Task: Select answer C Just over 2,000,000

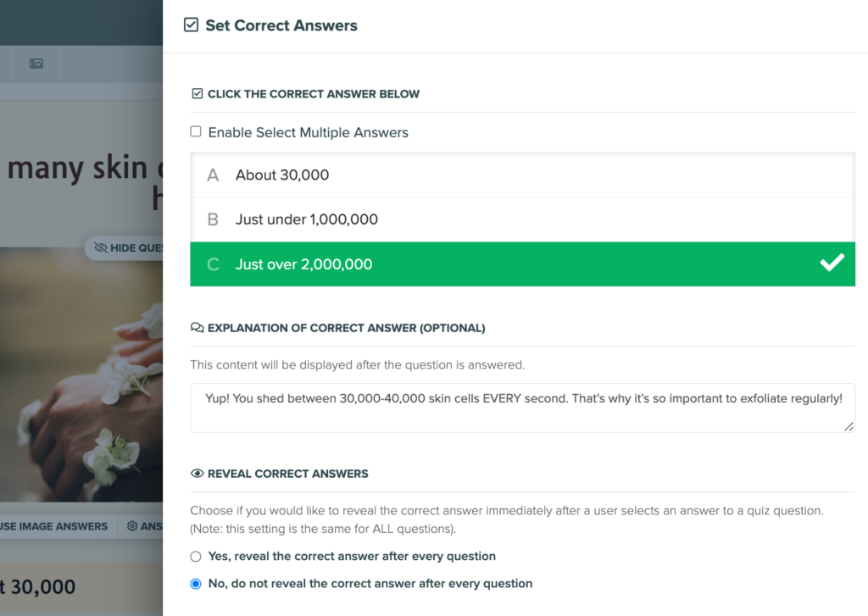Action: pyautogui.click(x=522, y=264)
